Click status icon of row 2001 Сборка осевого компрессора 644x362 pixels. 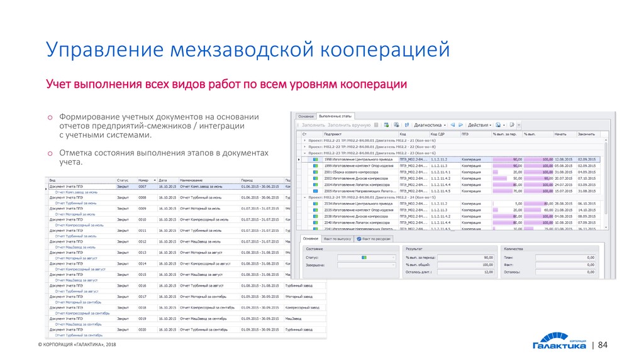pos(316,172)
